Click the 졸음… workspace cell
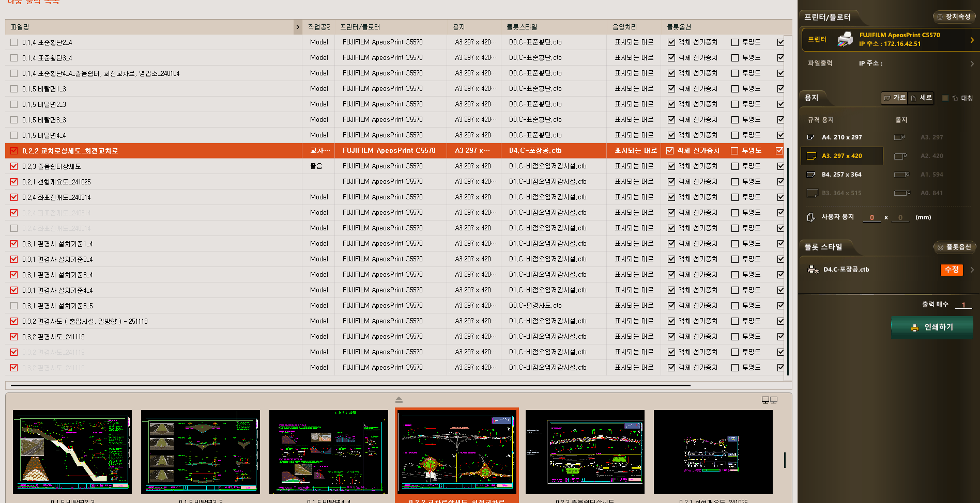The width and height of the screenshot is (980, 503). click(x=319, y=166)
